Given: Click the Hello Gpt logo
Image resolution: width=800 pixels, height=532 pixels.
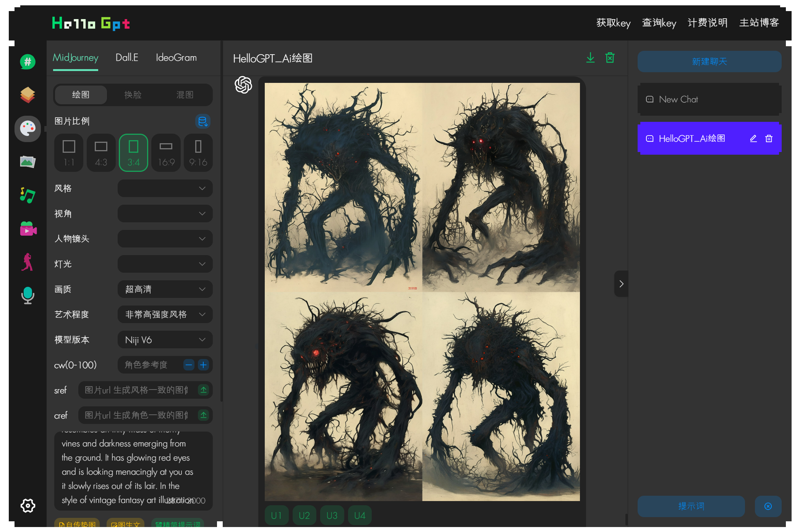Looking at the screenshot, I should coord(91,23).
